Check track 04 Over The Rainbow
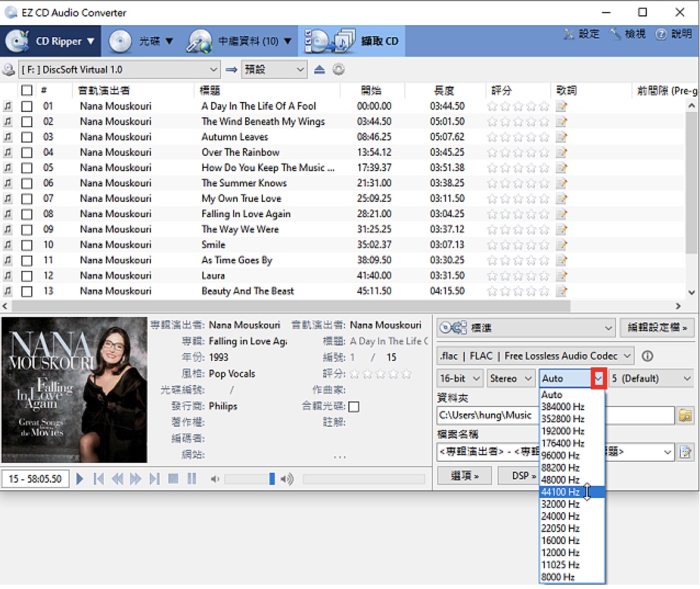This screenshot has width=700, height=589. (x=26, y=152)
